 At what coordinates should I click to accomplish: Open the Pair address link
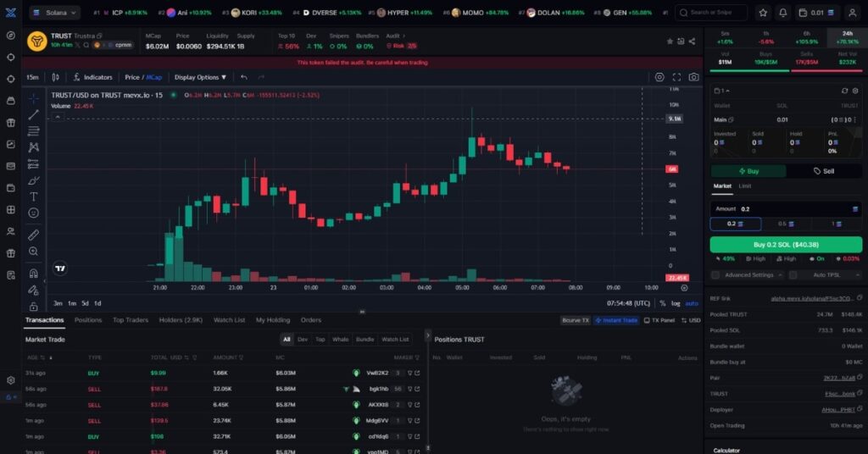pyautogui.click(x=838, y=378)
